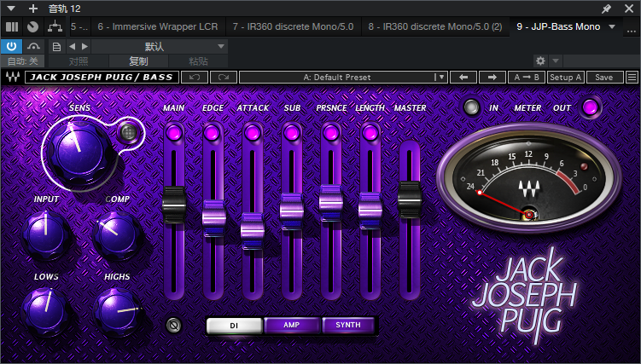Screen dimensions: 641x364
Task: Toggle the plugin power bypass button
Action: pyautogui.click(x=11, y=47)
